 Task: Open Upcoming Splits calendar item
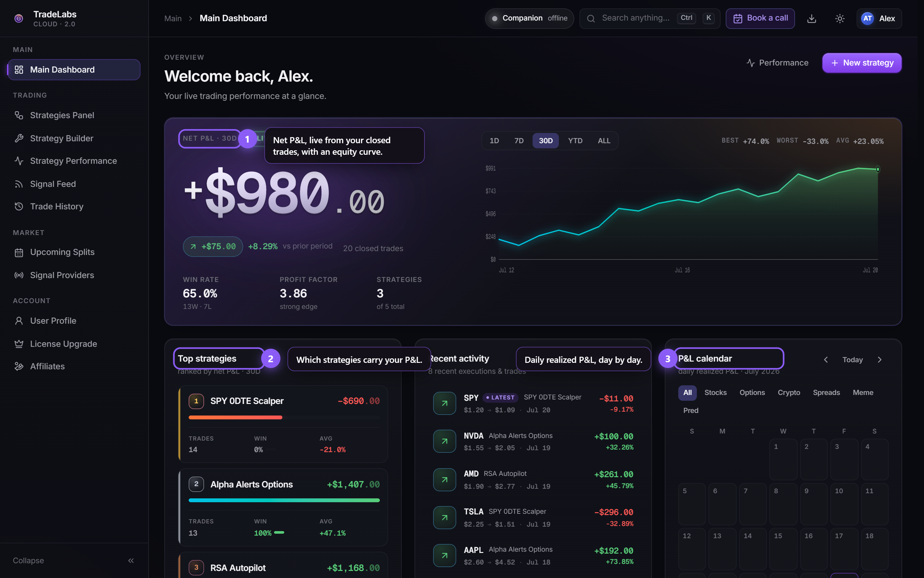(x=74, y=252)
